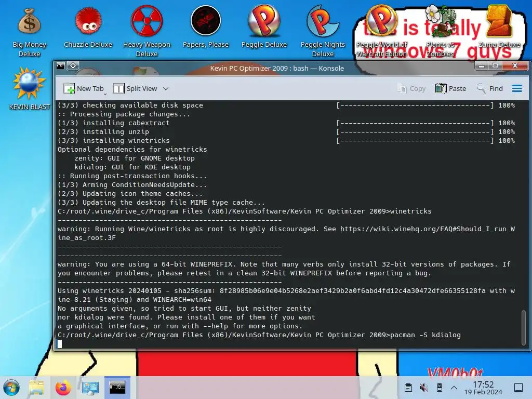Click 'installing cabextract' output line
Image resolution: width=532 pixels, height=399 pixels.
point(114,123)
